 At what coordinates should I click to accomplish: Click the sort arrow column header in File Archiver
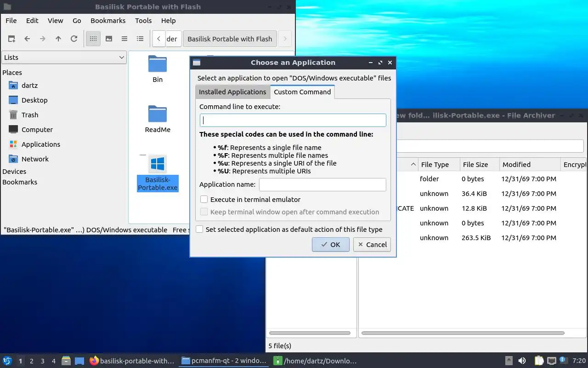[413, 165]
